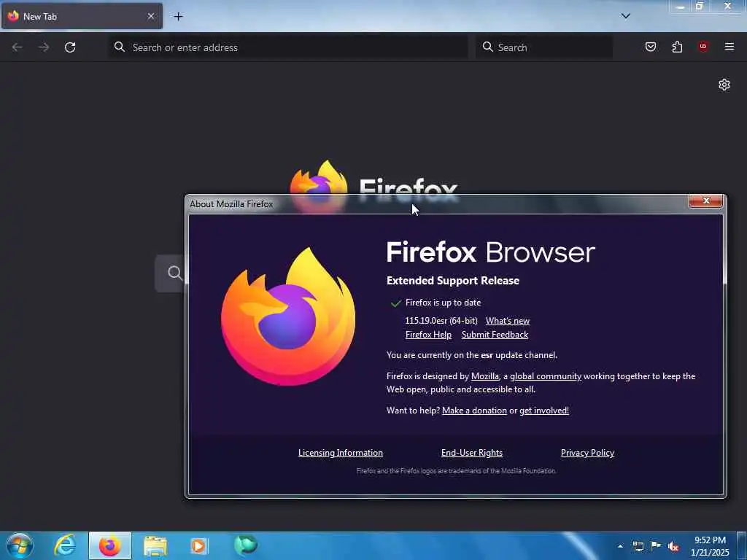Open the global community link
747x560 pixels.
coord(546,376)
